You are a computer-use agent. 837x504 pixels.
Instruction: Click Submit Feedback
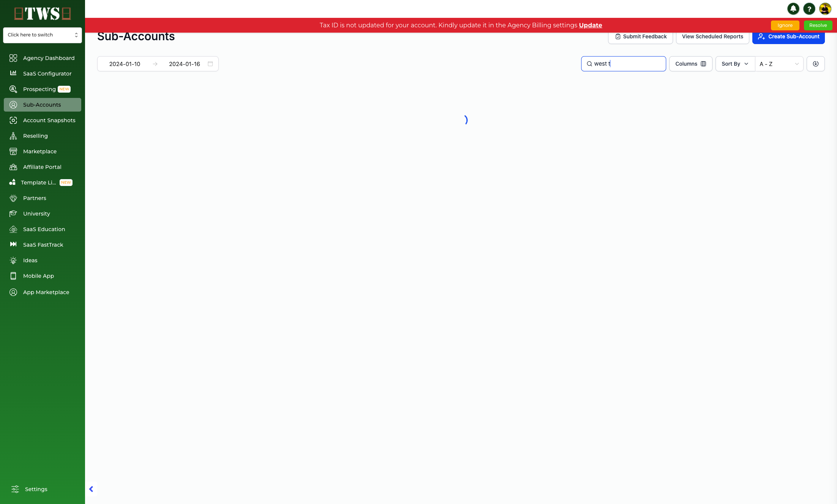click(640, 37)
